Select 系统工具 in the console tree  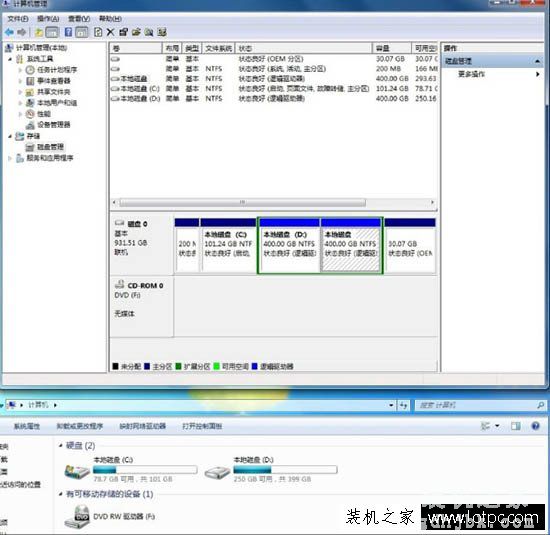click(x=40, y=59)
